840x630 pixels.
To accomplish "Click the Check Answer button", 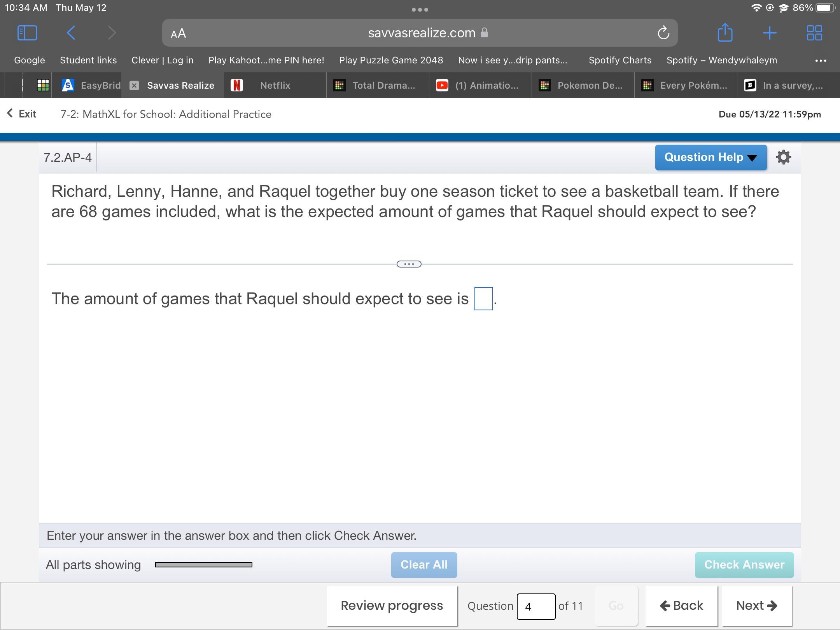I will [x=744, y=565].
